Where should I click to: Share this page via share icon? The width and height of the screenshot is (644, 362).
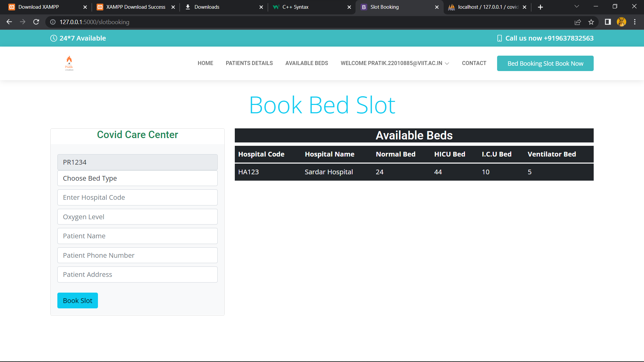(x=578, y=22)
